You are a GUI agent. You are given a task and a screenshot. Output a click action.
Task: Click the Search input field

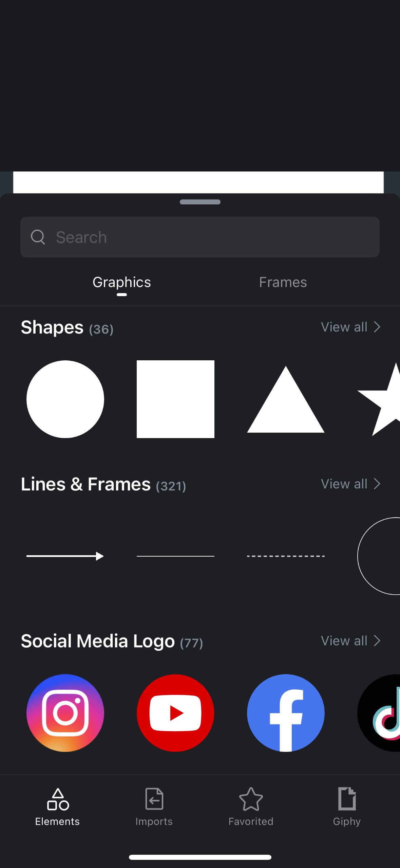pos(200,237)
